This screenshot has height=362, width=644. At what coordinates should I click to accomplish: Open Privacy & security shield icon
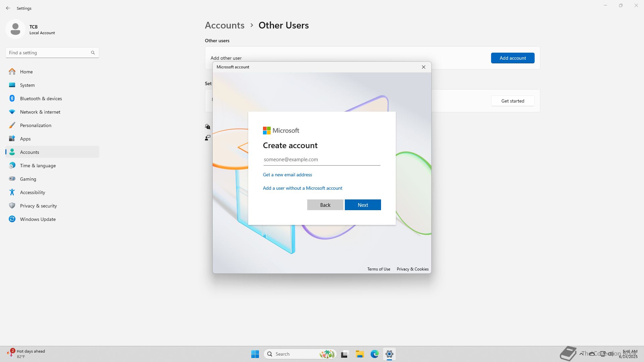(x=12, y=206)
